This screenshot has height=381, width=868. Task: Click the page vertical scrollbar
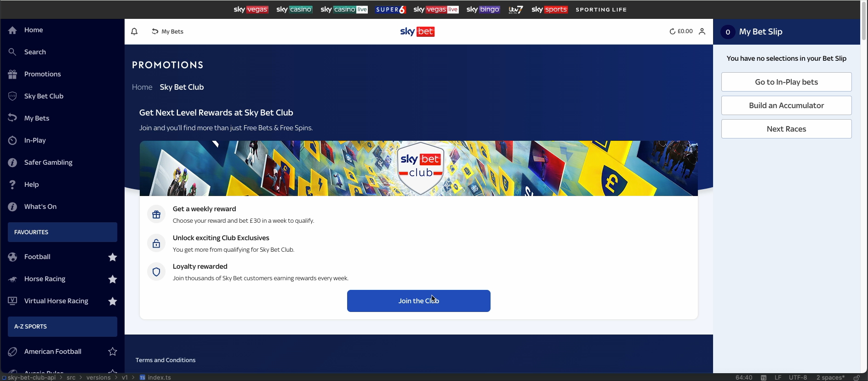coord(864,21)
